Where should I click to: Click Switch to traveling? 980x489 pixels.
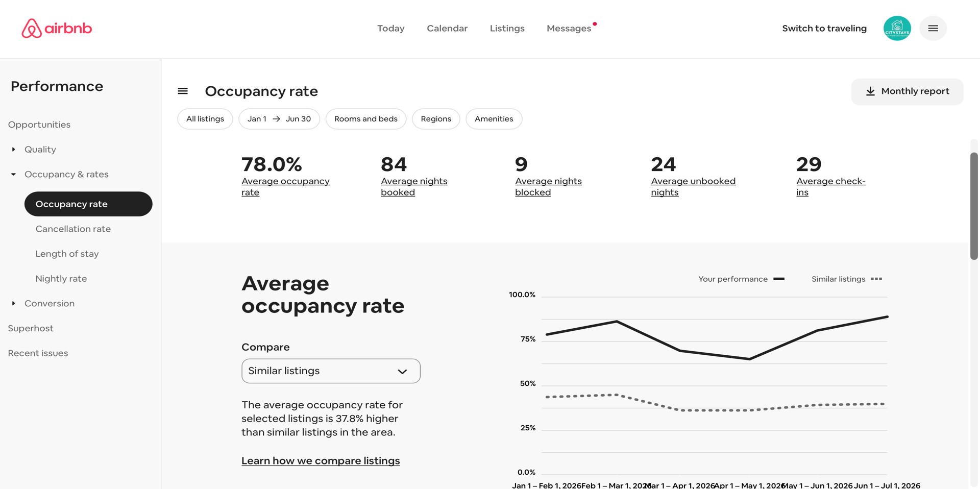click(x=824, y=29)
